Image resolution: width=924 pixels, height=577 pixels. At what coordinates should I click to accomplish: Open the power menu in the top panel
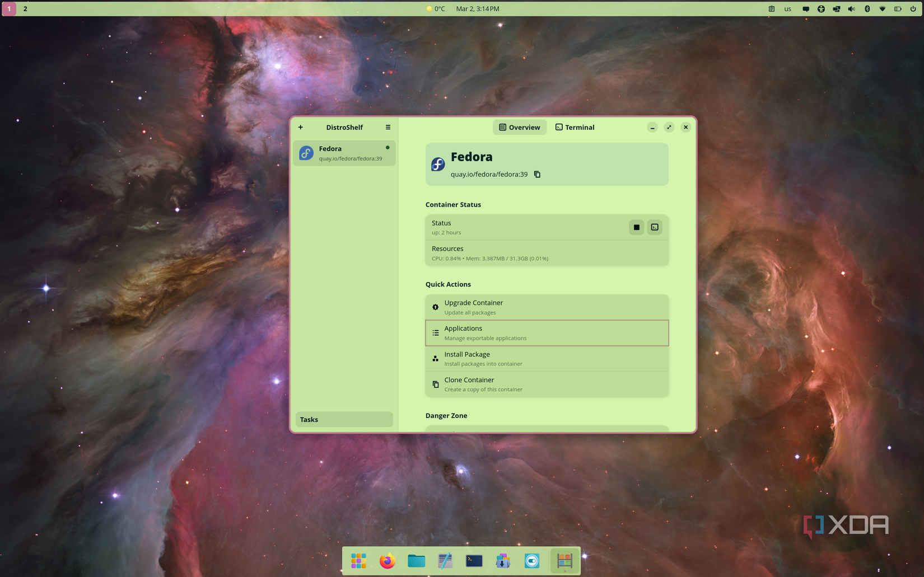point(913,9)
